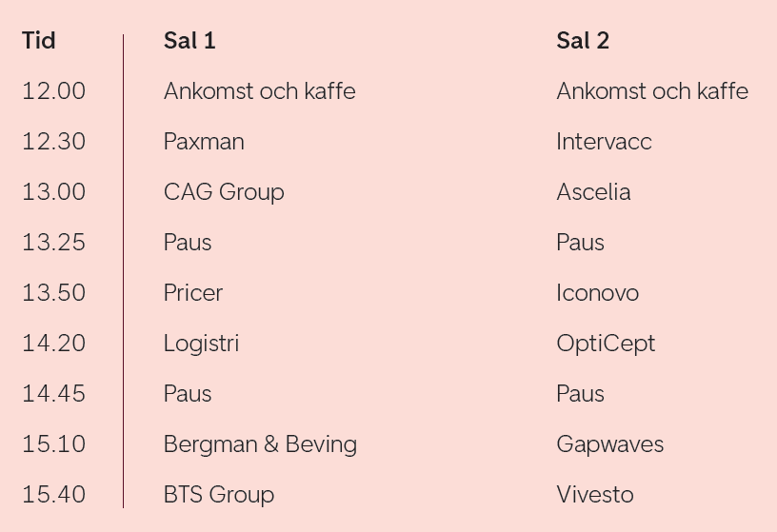Viewport: 777px width, 532px height.
Task: Click the Vivesto session entry
Action: click(594, 495)
